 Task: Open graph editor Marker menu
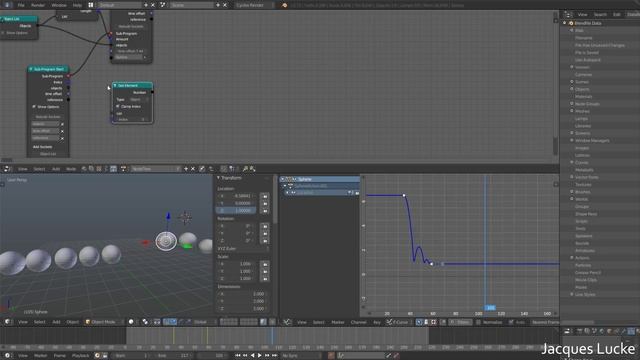pos(338,322)
